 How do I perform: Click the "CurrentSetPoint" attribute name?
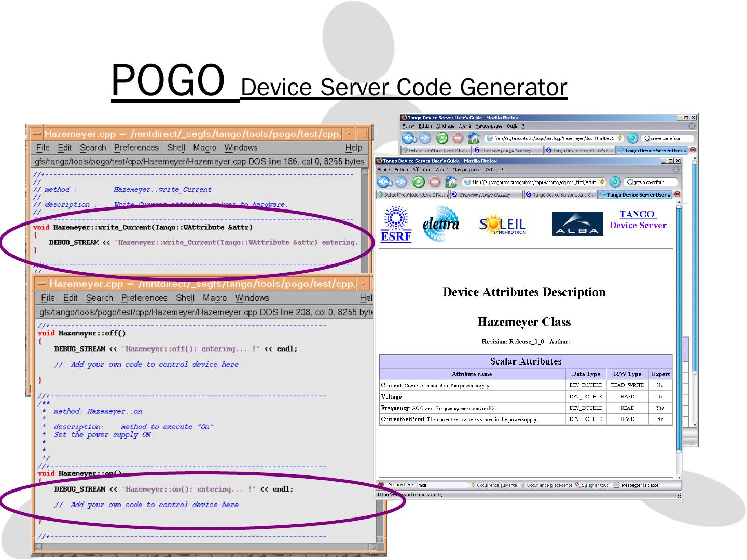403,419
